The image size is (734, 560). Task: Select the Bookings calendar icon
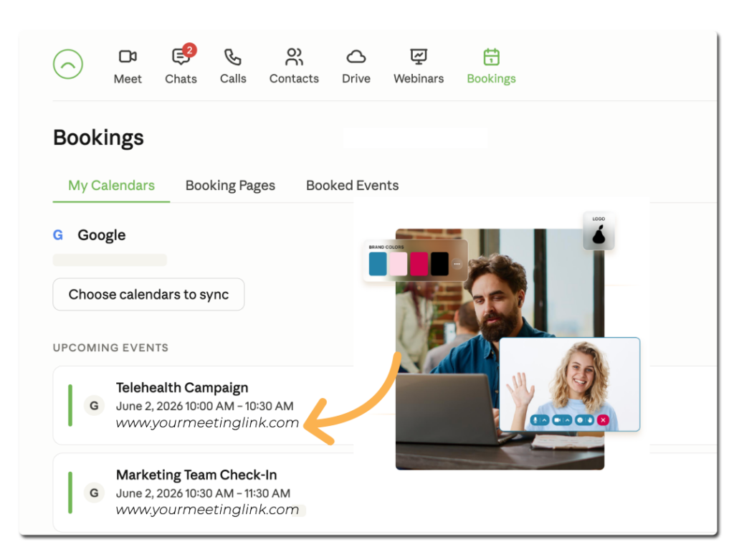pos(491,57)
